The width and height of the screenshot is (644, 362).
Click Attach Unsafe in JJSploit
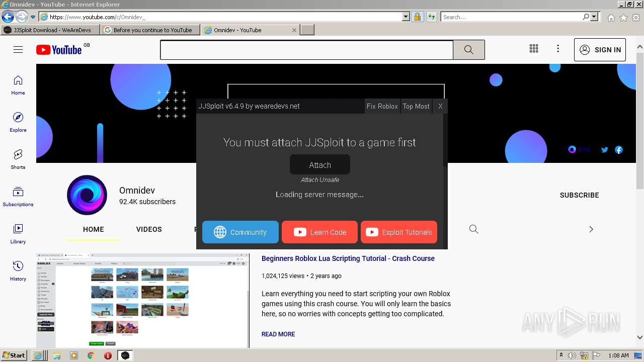tap(320, 180)
